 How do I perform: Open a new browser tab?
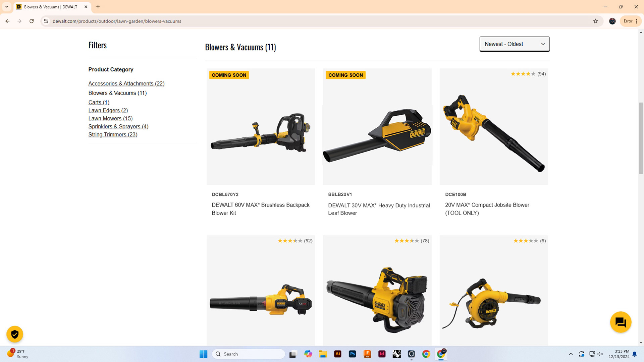click(x=98, y=7)
